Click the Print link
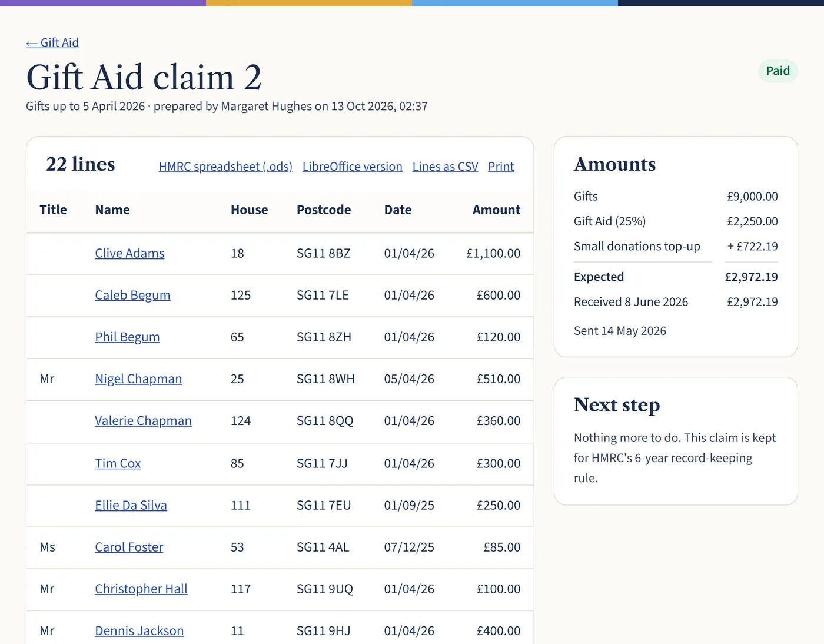The height and width of the screenshot is (644, 824). point(501,167)
